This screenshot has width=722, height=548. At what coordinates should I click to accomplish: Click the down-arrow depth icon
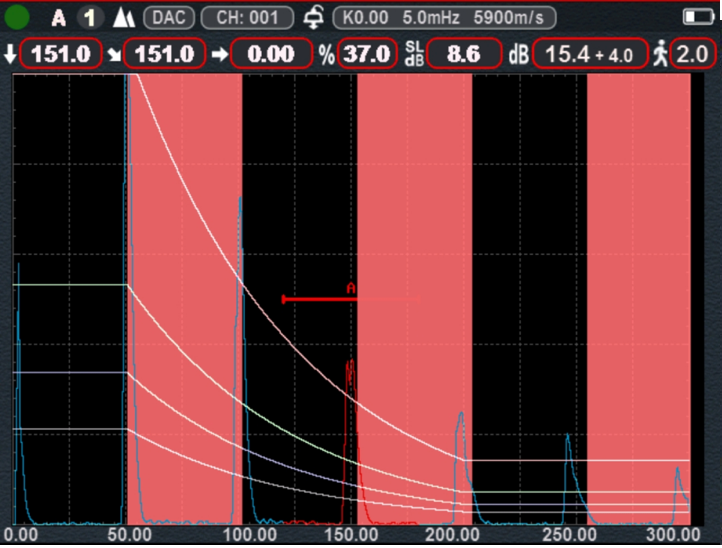coord(10,54)
